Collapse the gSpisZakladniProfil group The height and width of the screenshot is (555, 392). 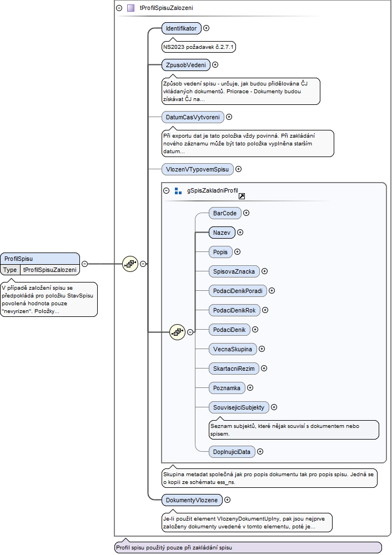pos(167,190)
